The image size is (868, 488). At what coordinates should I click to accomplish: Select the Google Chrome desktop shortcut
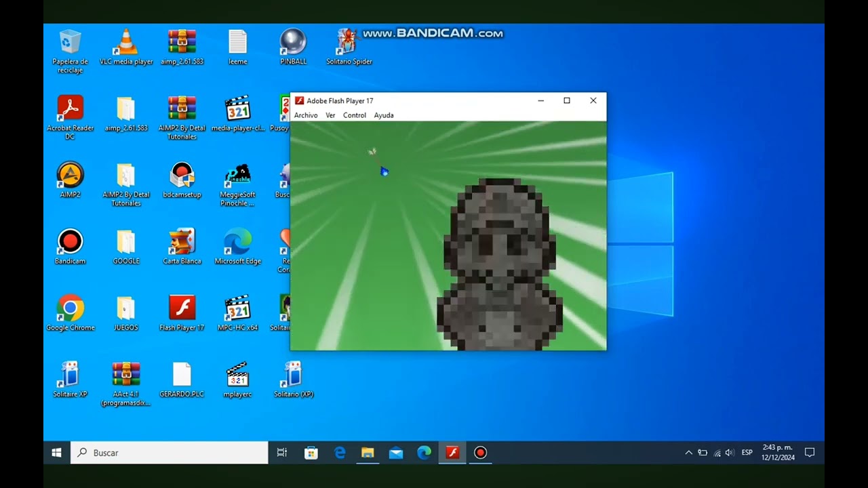click(x=70, y=312)
